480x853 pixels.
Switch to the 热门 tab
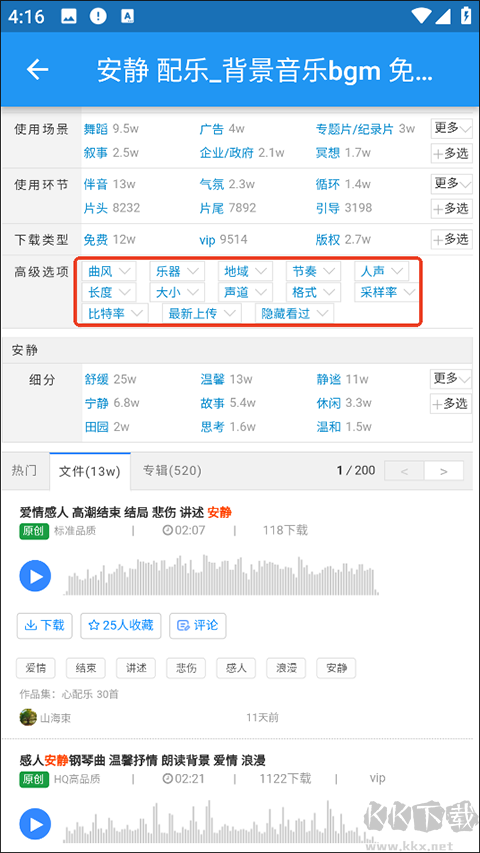click(x=24, y=471)
